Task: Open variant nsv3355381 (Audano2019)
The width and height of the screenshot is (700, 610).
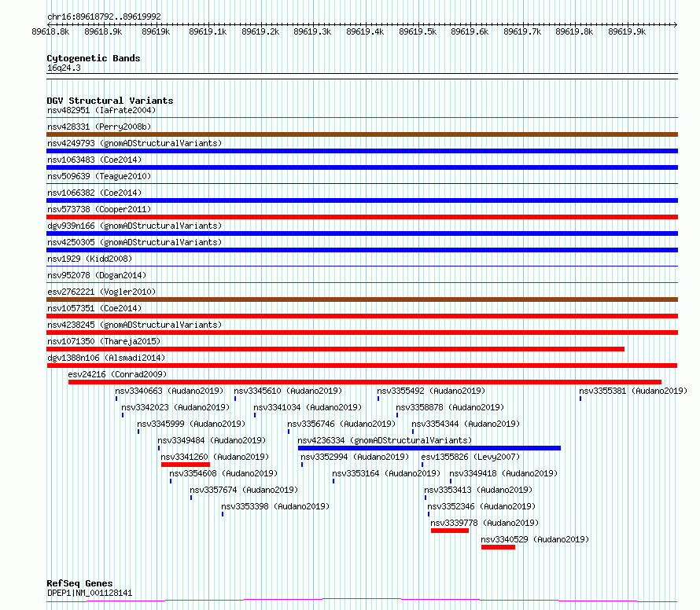Action: click(633, 391)
